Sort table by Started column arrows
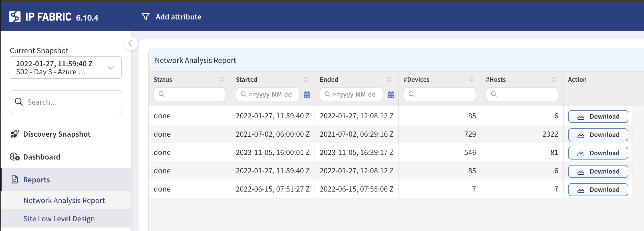Viewport: 644px width, 231px height. [x=305, y=79]
